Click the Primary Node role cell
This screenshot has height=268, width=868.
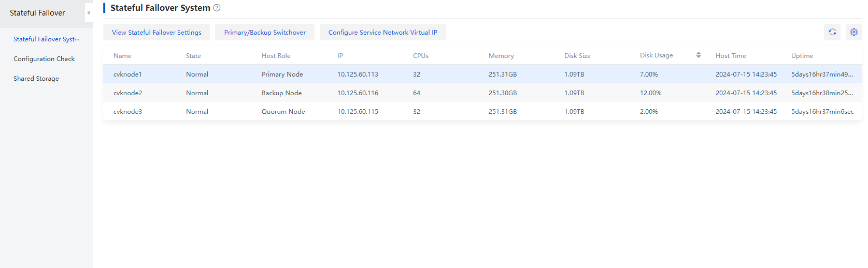(282, 74)
